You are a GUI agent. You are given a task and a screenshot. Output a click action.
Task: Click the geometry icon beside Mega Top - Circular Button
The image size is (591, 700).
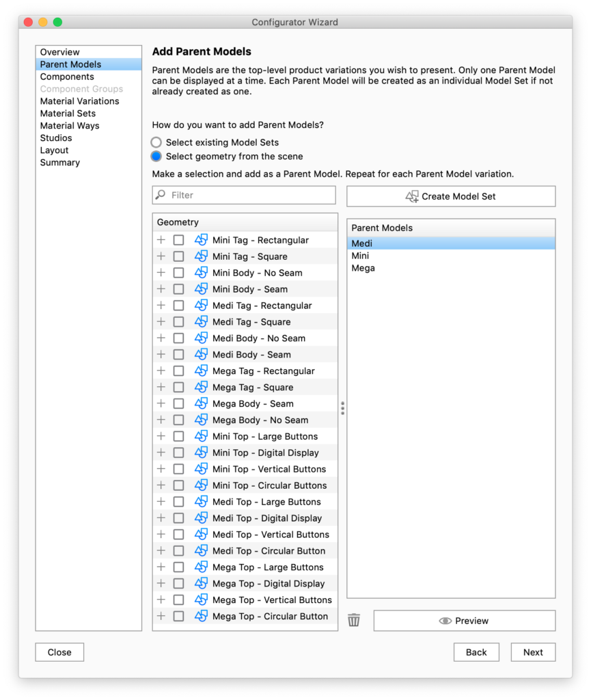pyautogui.click(x=201, y=616)
